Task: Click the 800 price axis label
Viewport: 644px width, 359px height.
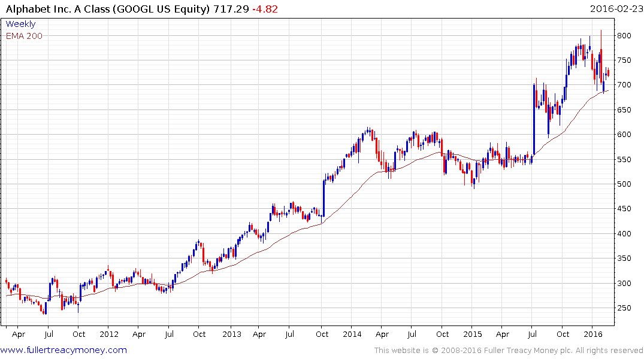Action: [624, 36]
